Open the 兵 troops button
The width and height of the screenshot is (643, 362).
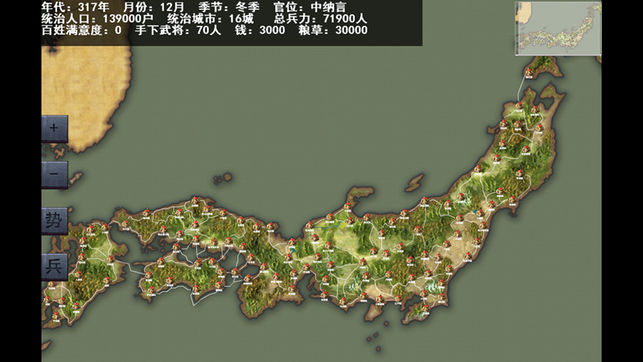click(x=55, y=267)
